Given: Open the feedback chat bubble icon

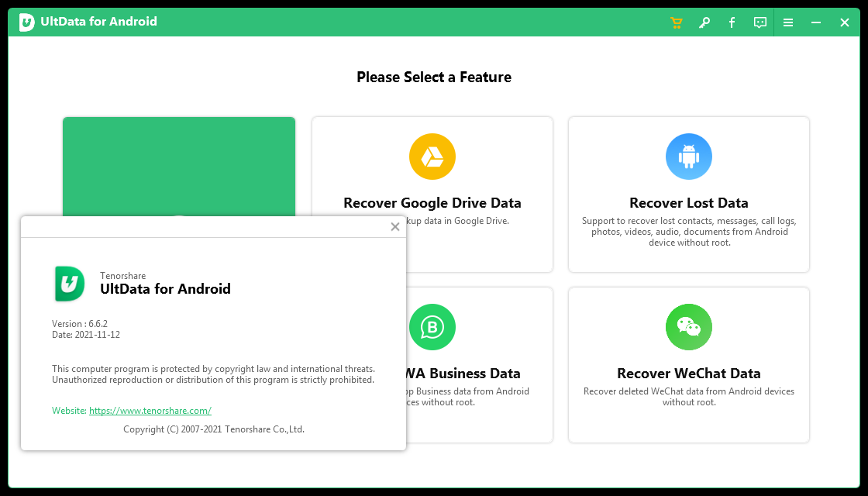Looking at the screenshot, I should (760, 22).
